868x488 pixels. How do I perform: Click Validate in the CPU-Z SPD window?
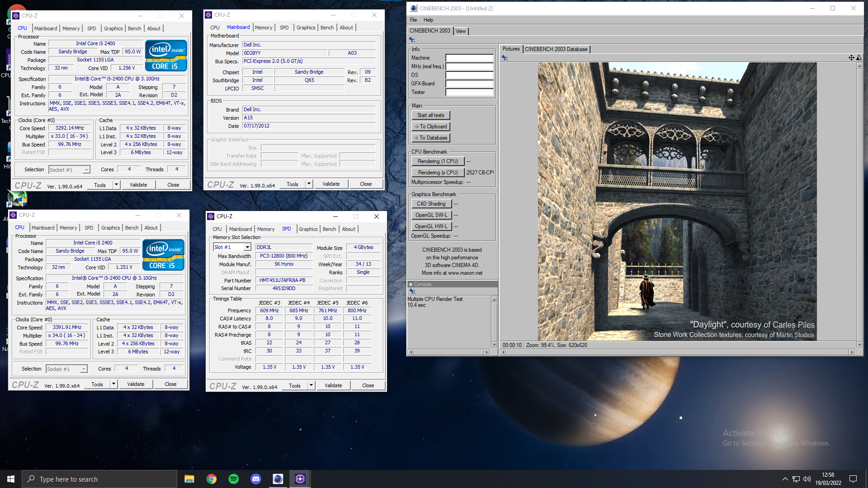click(x=333, y=385)
